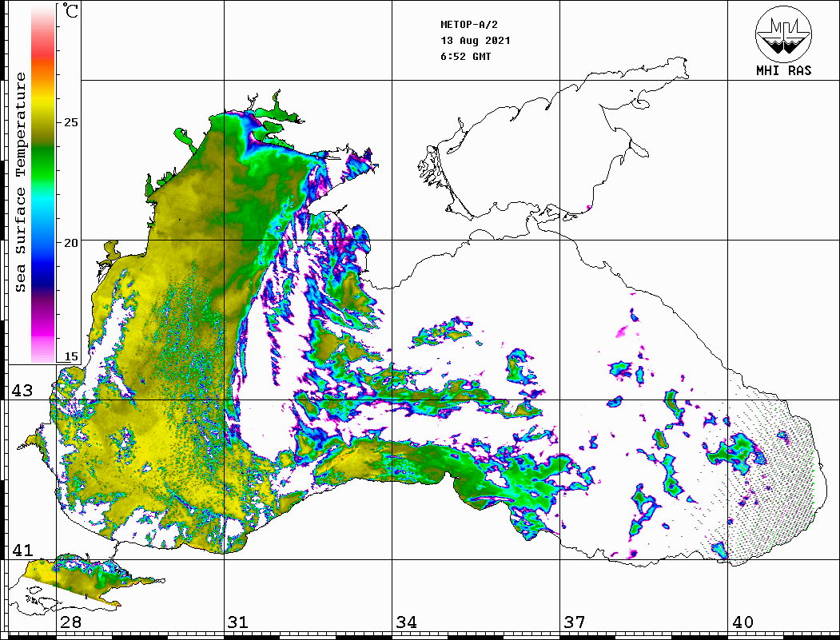
Task: Click the 'METOP-A/2' satellite label
Action: click(x=469, y=25)
